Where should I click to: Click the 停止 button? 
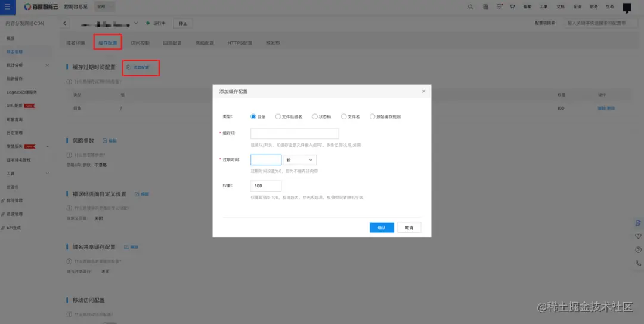[183, 23]
